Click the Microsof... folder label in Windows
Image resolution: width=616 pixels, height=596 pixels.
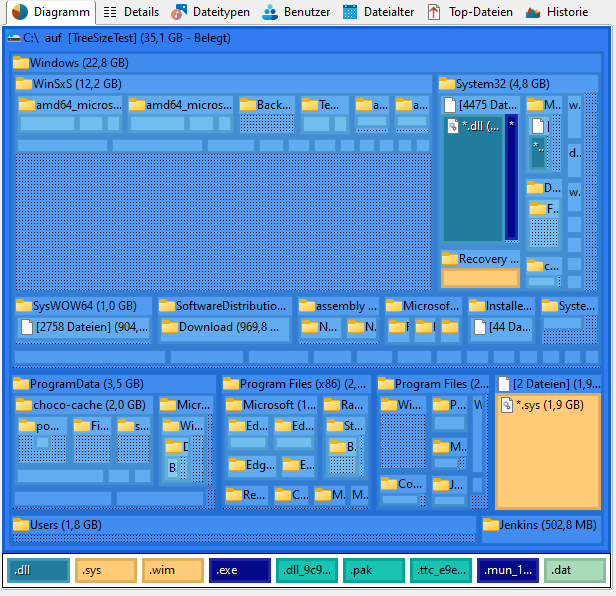(x=431, y=306)
